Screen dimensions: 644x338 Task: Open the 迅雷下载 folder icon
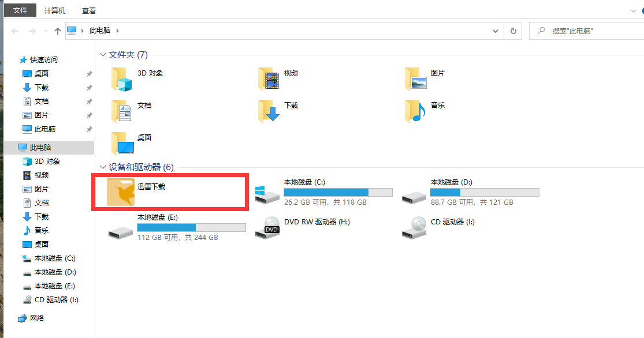[121, 192]
